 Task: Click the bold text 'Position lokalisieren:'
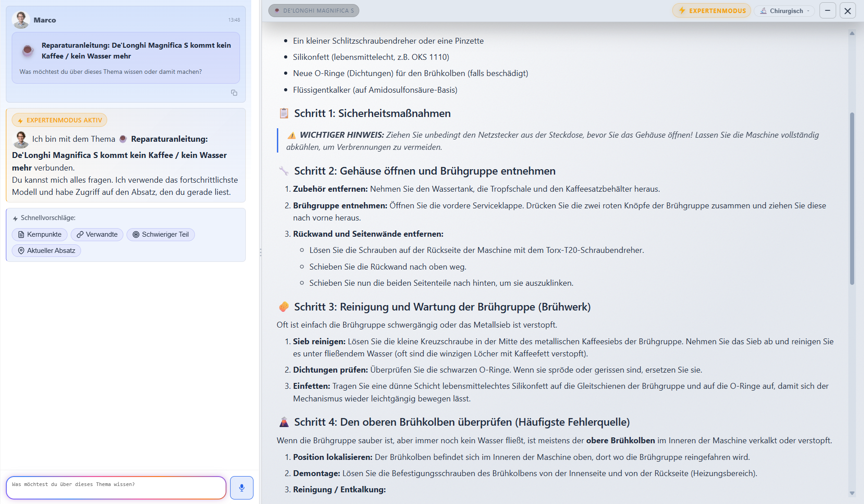[333, 457]
